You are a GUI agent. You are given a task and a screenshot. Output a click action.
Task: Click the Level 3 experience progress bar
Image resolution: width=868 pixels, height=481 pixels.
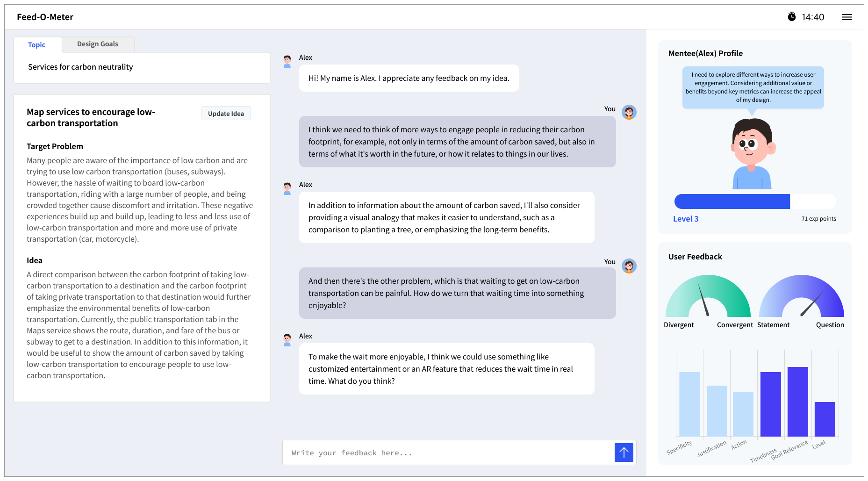(755, 201)
